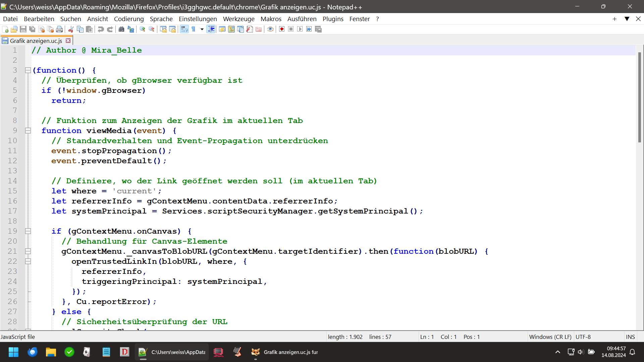644x362 pixels.
Task: Click the Undo arrow icon
Action: [101, 29]
